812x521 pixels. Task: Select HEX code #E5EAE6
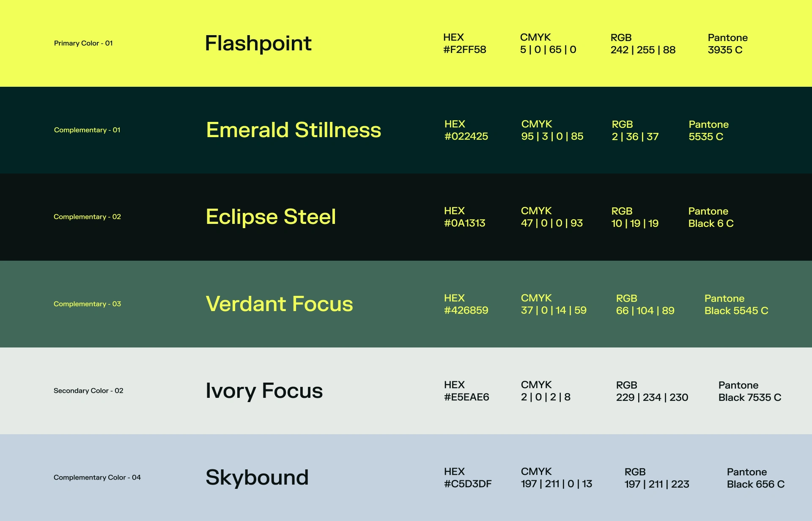tap(466, 397)
